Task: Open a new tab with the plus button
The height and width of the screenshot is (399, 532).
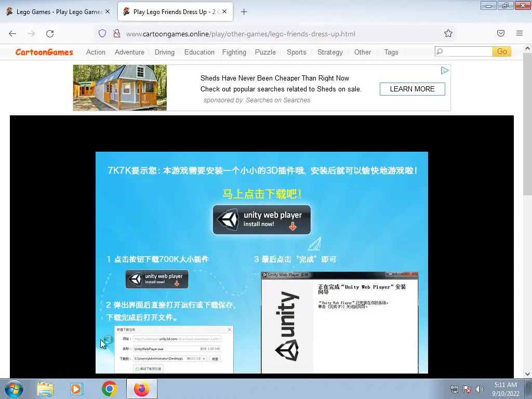Action: coord(244,12)
